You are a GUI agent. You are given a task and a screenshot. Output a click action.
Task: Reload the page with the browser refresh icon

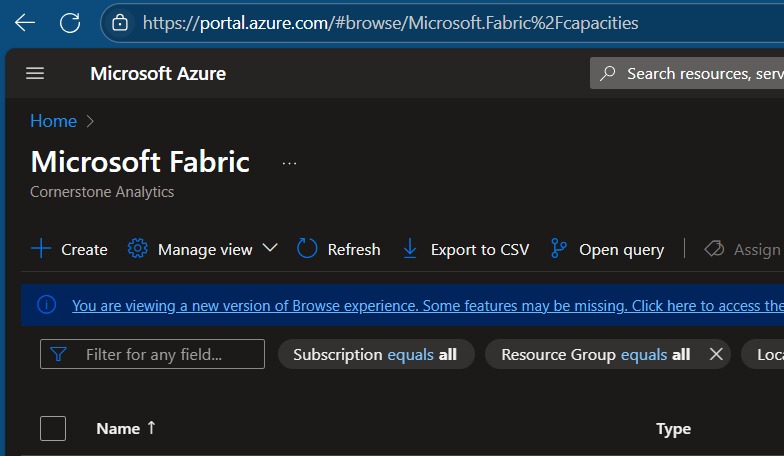pyautogui.click(x=70, y=22)
